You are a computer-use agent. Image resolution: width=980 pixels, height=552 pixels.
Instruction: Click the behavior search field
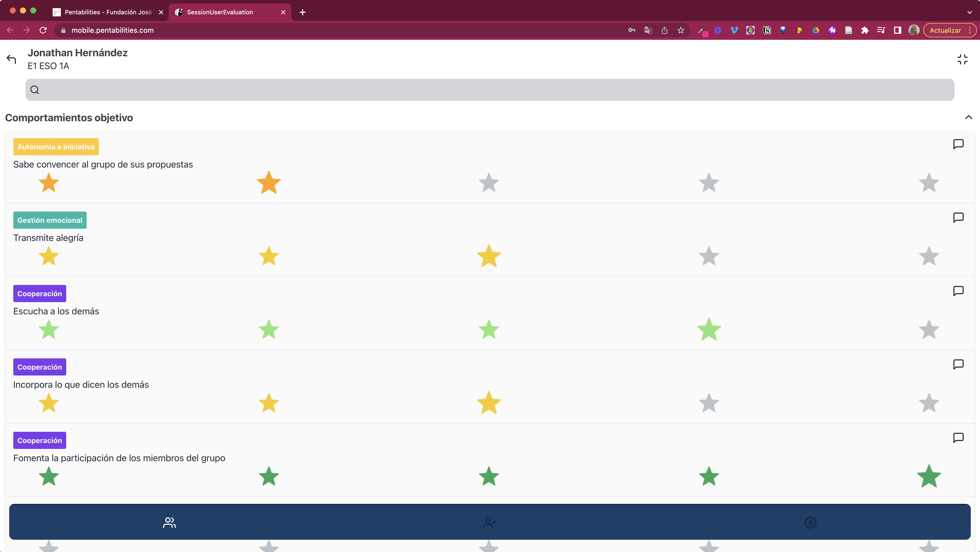[x=490, y=90]
